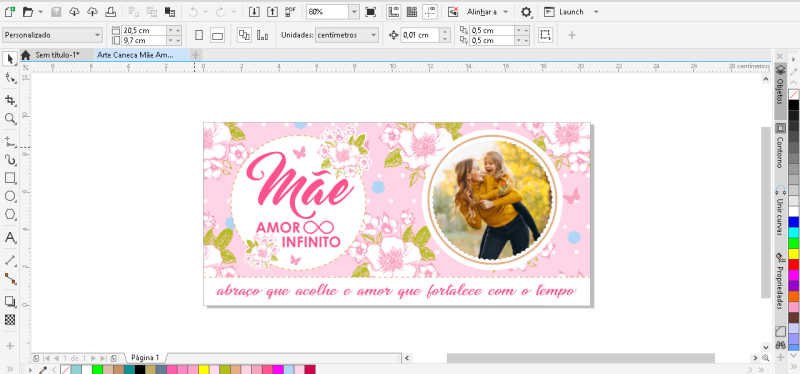Open the Propriedades docker tab
The width and height of the screenshot is (800, 374).
pos(780,281)
